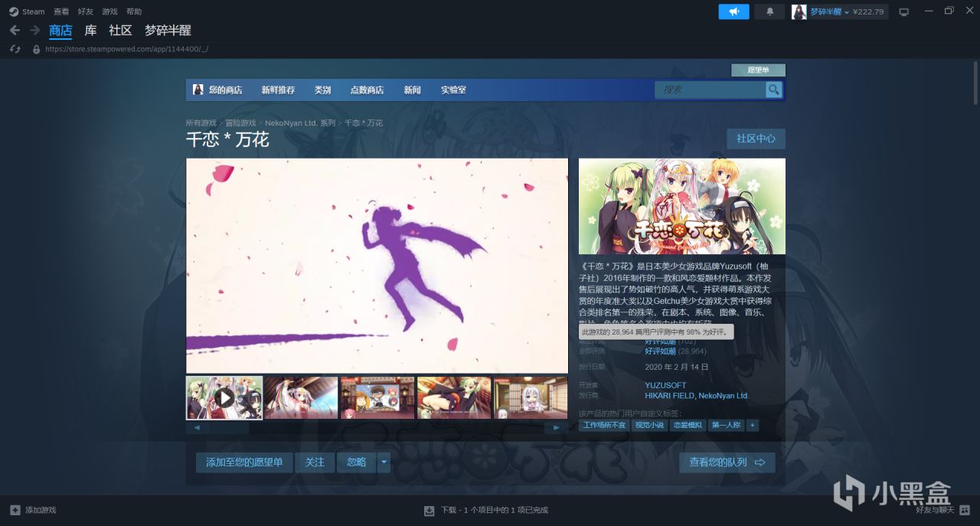Click the store URL address bar

click(x=126, y=49)
